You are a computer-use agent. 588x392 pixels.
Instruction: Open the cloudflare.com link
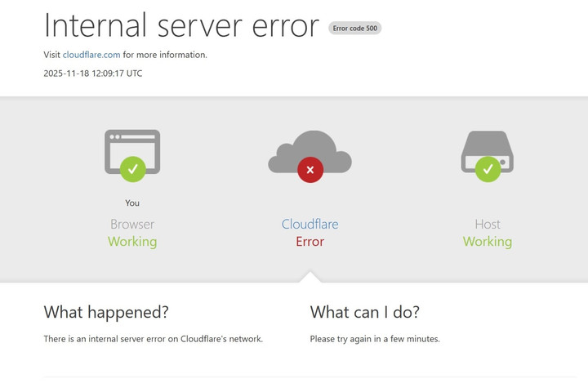[x=91, y=55]
